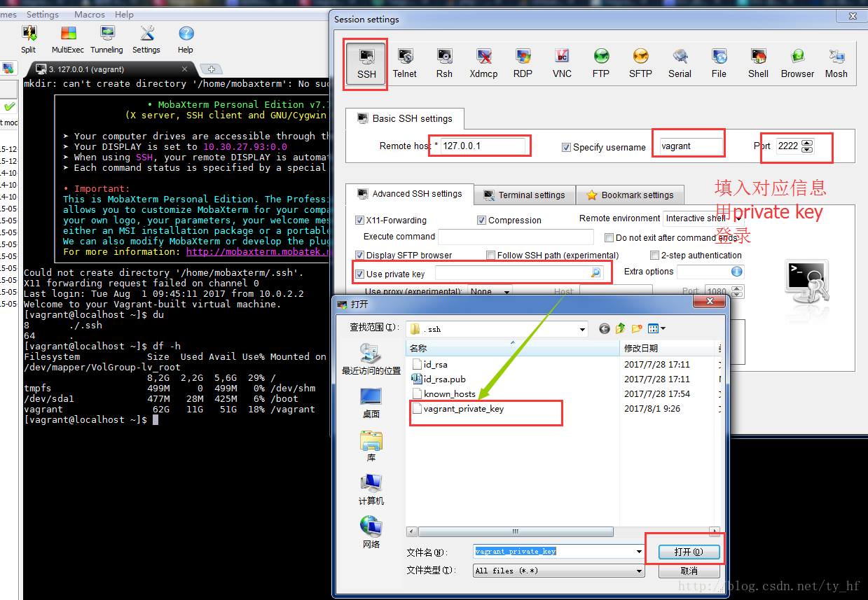Increase the SSH port stepper
This screenshot has width=868, height=600.
pyautogui.click(x=807, y=143)
